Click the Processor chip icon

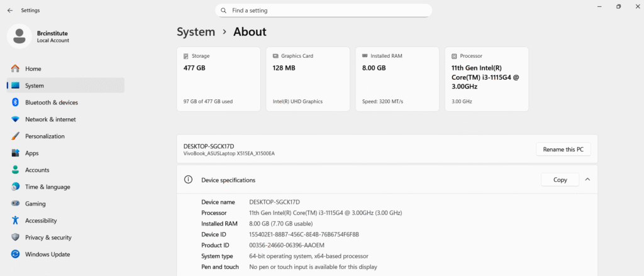point(454,56)
